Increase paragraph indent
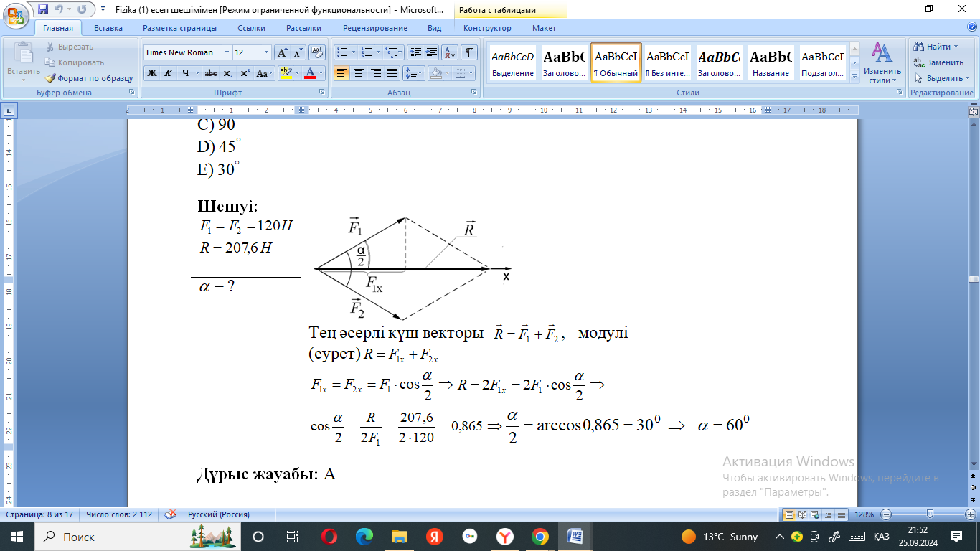Image resolution: width=980 pixels, height=551 pixels. (432, 52)
